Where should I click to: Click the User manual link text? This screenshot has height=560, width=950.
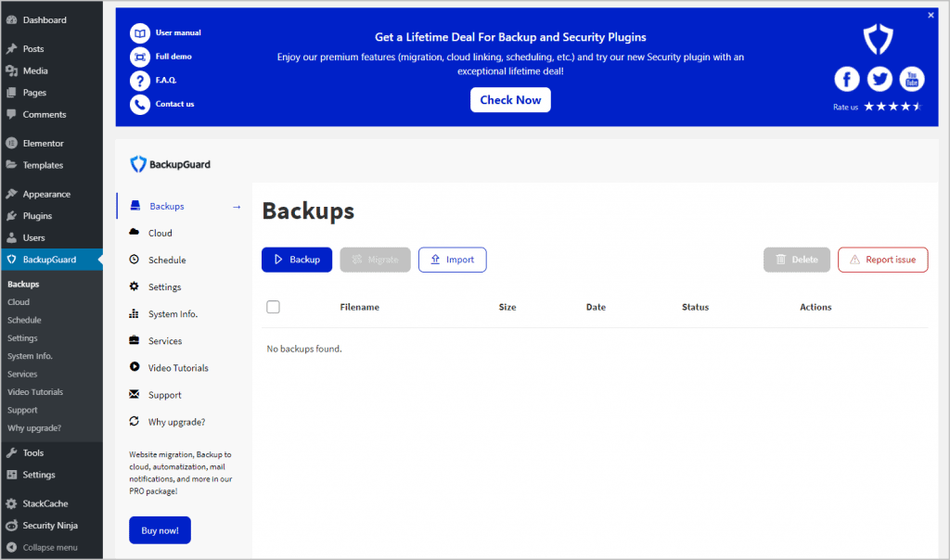tap(178, 32)
